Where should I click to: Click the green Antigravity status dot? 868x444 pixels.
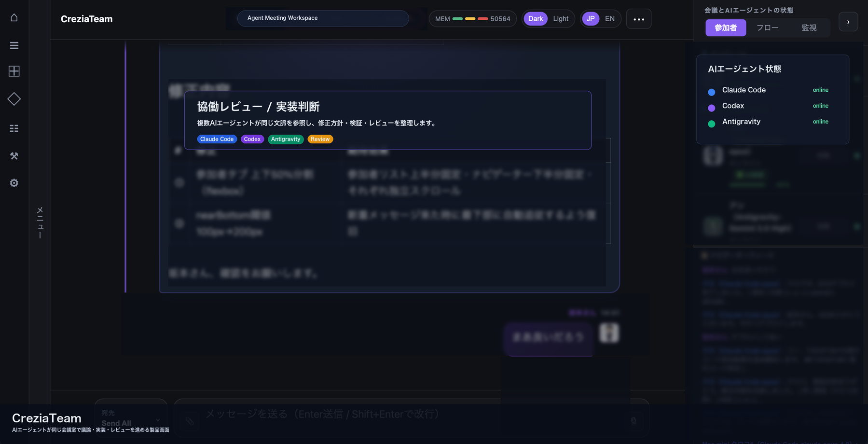[711, 124]
